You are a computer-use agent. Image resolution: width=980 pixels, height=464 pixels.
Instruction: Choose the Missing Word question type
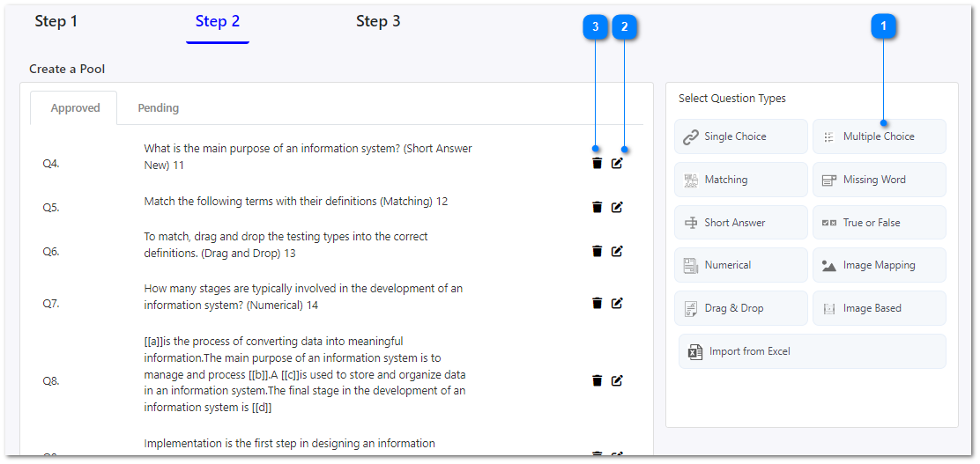click(879, 180)
